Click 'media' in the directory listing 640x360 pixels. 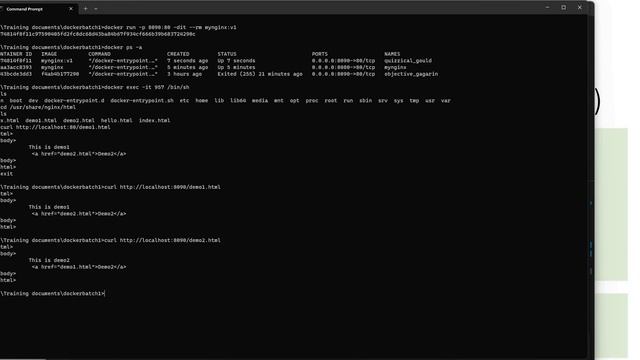coord(260,100)
